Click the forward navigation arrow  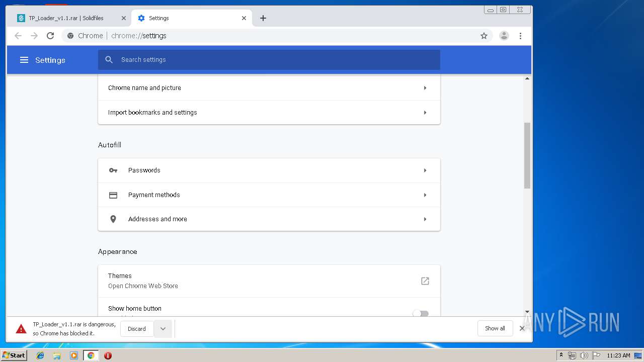click(34, 36)
